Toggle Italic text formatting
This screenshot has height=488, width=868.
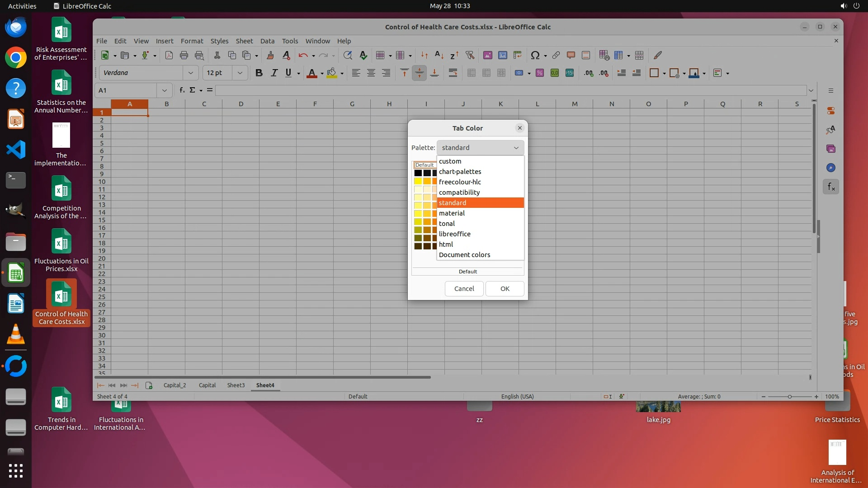(274, 73)
